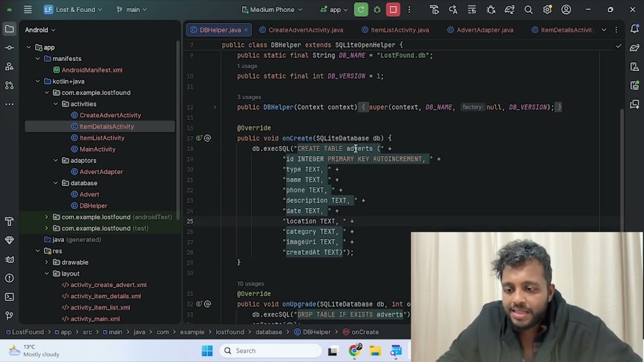The height and width of the screenshot is (362, 644).
Task: Click line number 25 in the editor gutter
Action: 190,221
